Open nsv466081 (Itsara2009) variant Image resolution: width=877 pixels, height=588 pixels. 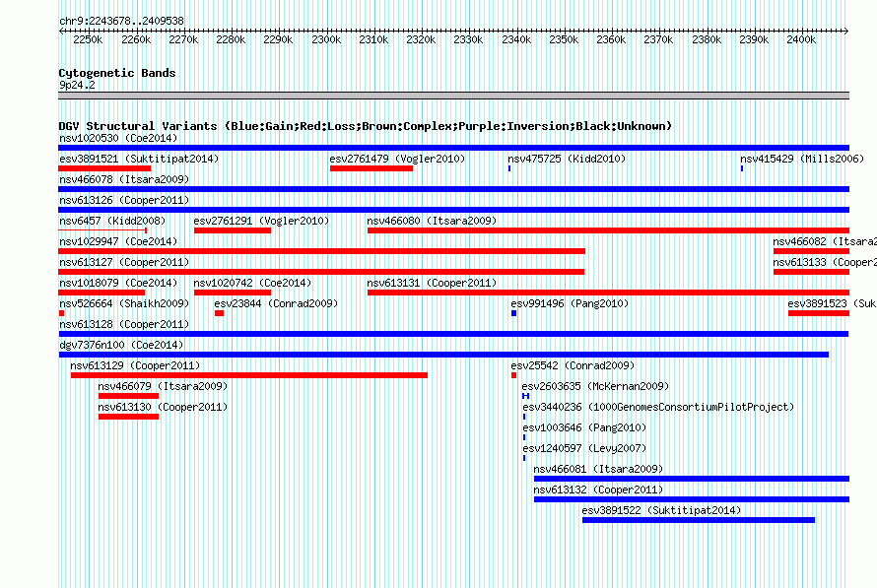point(598,469)
